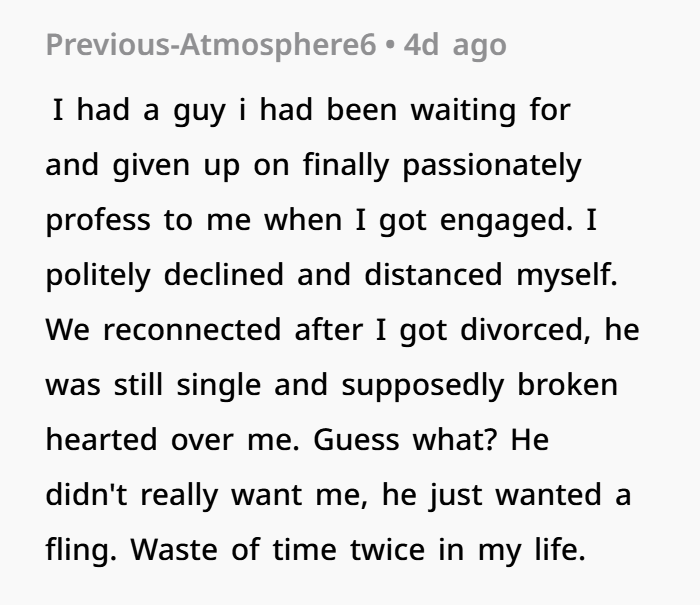Click the 4d ago timestamp
This screenshot has width=700, height=605.
click(455, 45)
